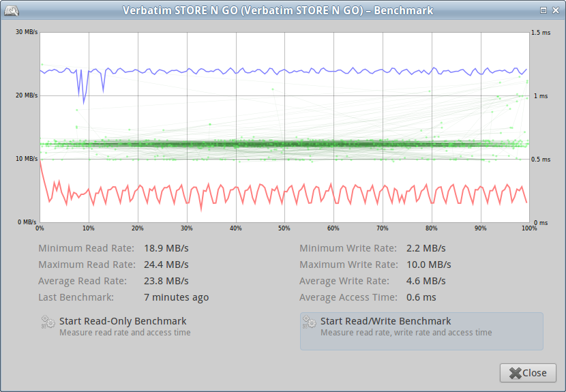The height and width of the screenshot is (392, 566).
Task: Click the Average Read Rate label
Action: (83, 281)
